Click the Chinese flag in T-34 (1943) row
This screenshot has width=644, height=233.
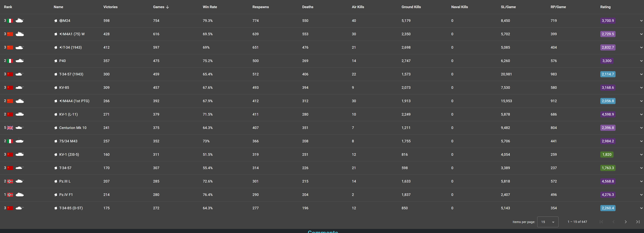10,48
